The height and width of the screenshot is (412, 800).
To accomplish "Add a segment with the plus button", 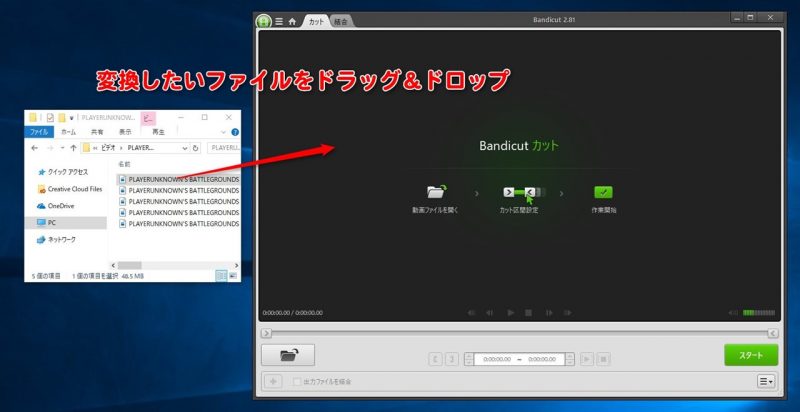I will [x=273, y=381].
